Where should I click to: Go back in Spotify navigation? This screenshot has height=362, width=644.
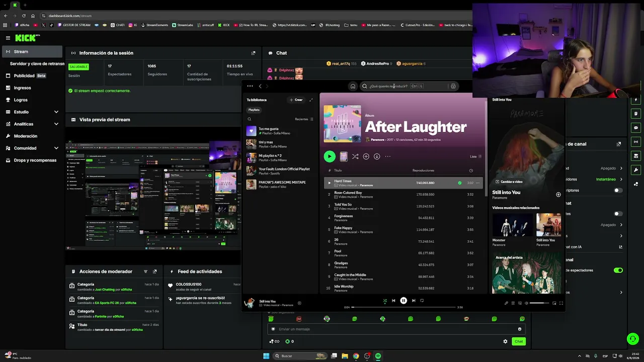pyautogui.click(x=260, y=86)
